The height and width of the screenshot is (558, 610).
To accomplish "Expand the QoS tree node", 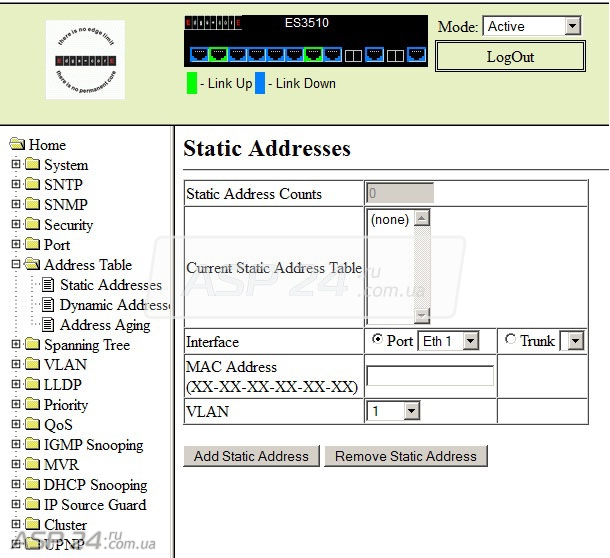I will click(16, 424).
